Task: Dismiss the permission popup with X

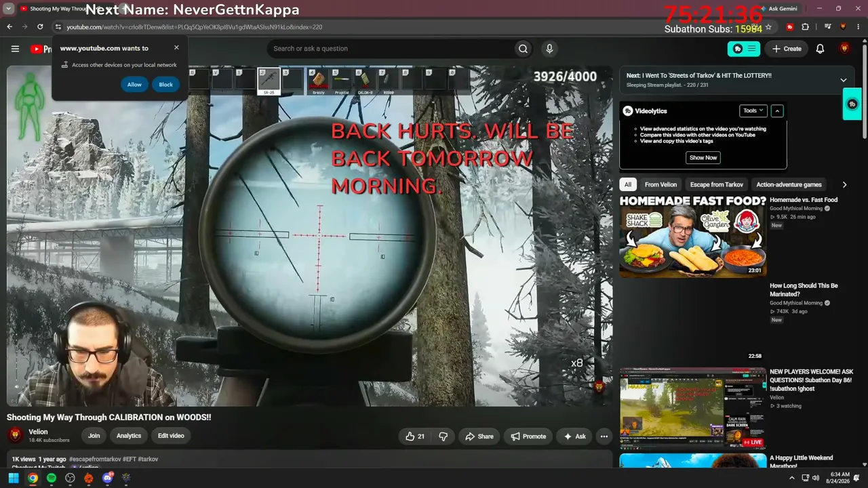Action: coord(176,47)
